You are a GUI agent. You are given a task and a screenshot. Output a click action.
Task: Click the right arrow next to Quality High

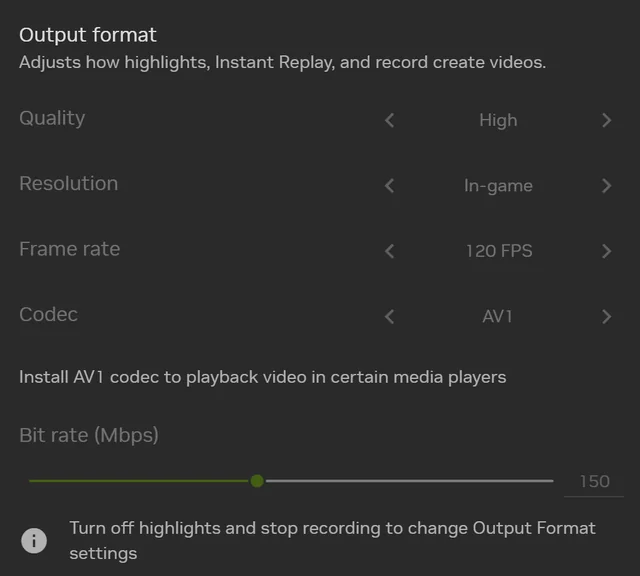pyautogui.click(x=607, y=120)
